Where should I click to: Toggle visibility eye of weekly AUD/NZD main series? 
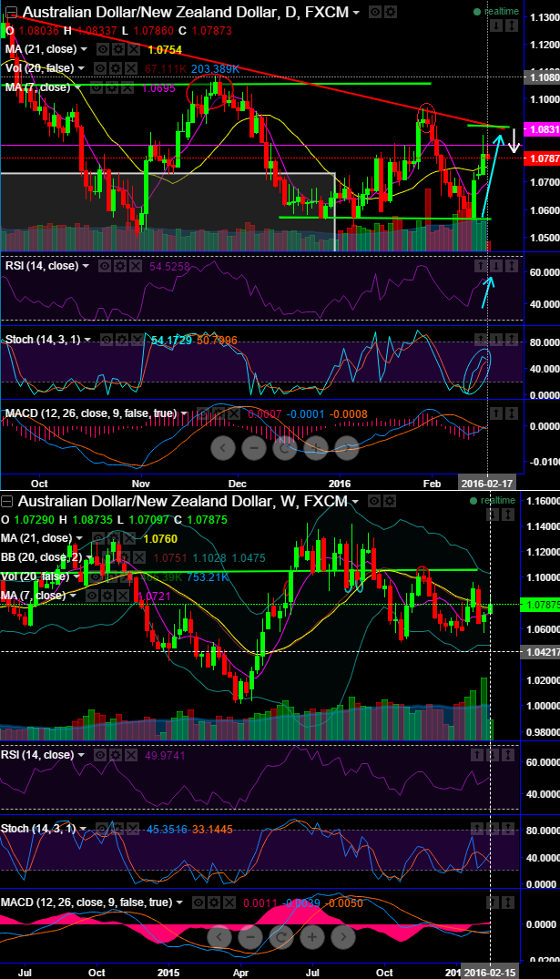pyautogui.click(x=374, y=501)
